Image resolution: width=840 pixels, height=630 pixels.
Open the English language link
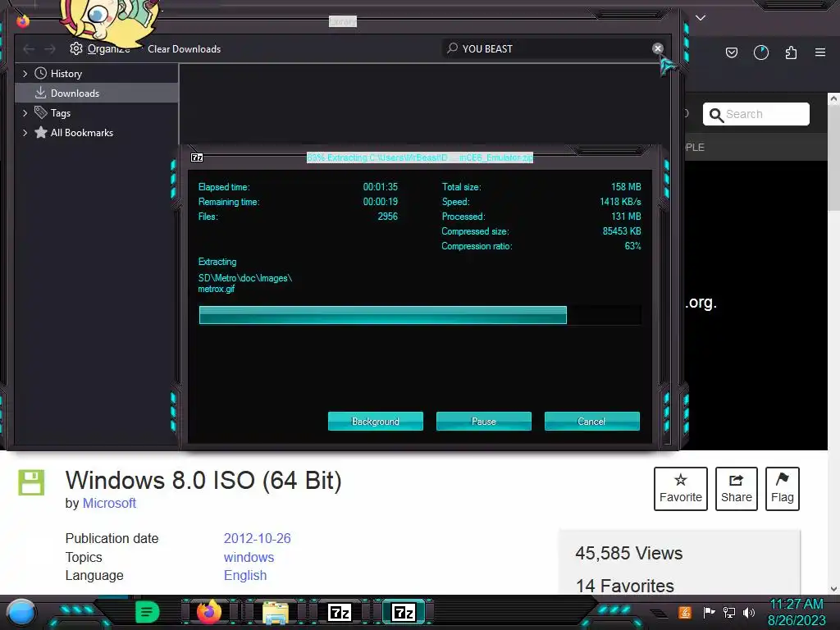(244, 575)
